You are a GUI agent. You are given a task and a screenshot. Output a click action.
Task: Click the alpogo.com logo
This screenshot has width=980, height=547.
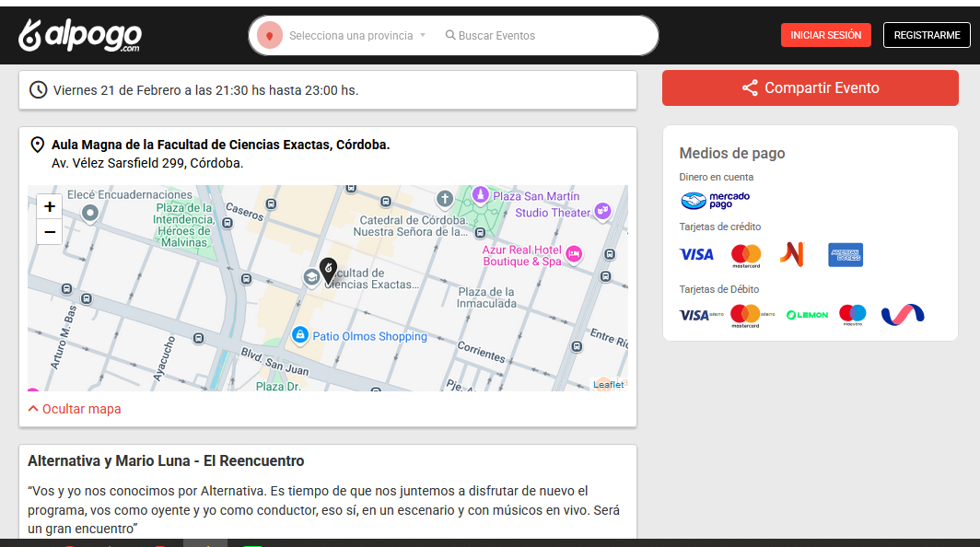pyautogui.click(x=80, y=35)
